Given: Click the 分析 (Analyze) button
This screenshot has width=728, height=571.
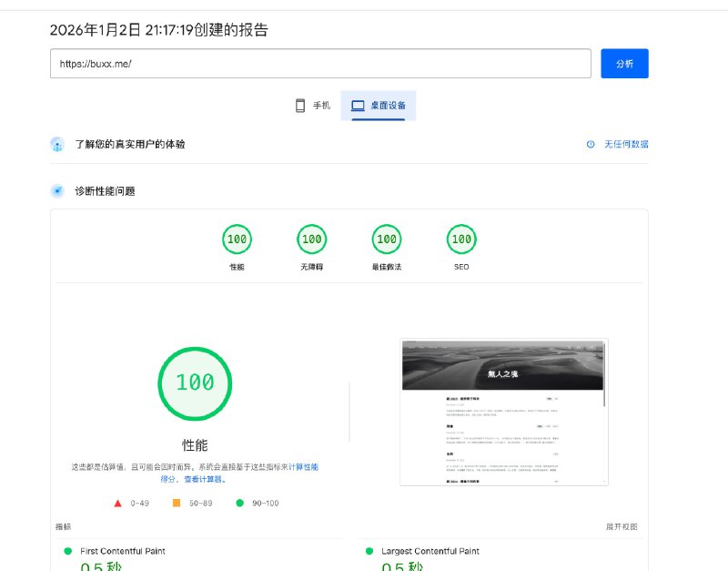Looking at the screenshot, I should pyautogui.click(x=624, y=64).
